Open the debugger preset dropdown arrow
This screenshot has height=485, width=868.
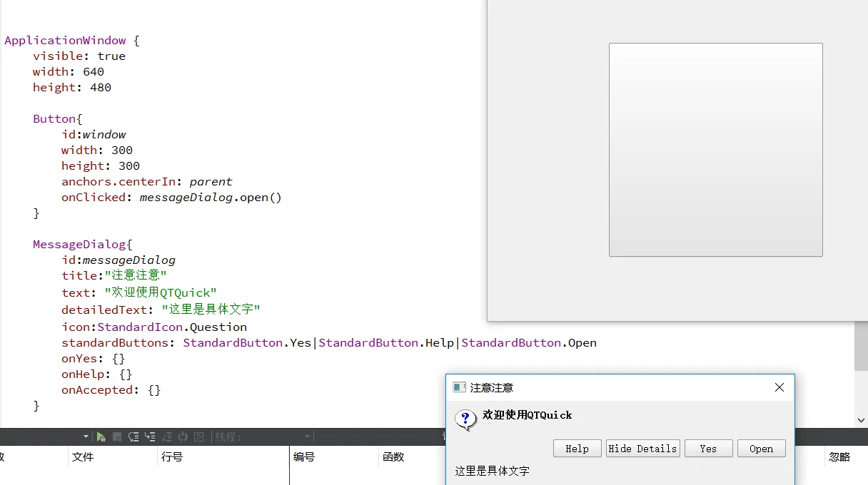pyautogui.click(x=86, y=436)
